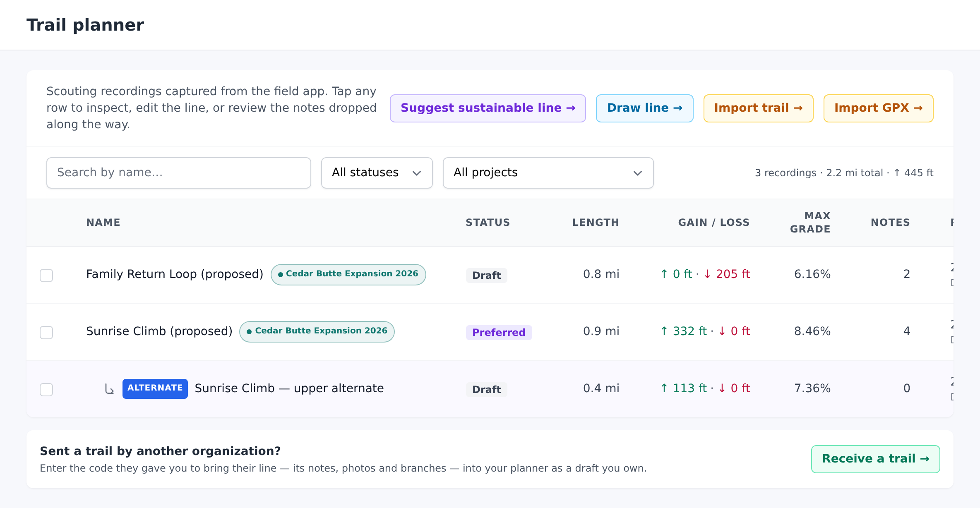Open the All statuses dropdown

(x=377, y=173)
